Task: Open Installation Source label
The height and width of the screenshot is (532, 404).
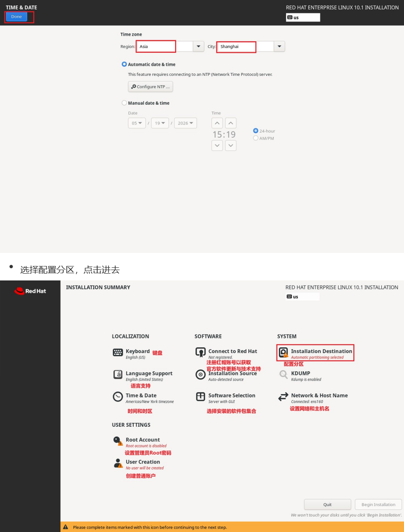Action: (233, 373)
